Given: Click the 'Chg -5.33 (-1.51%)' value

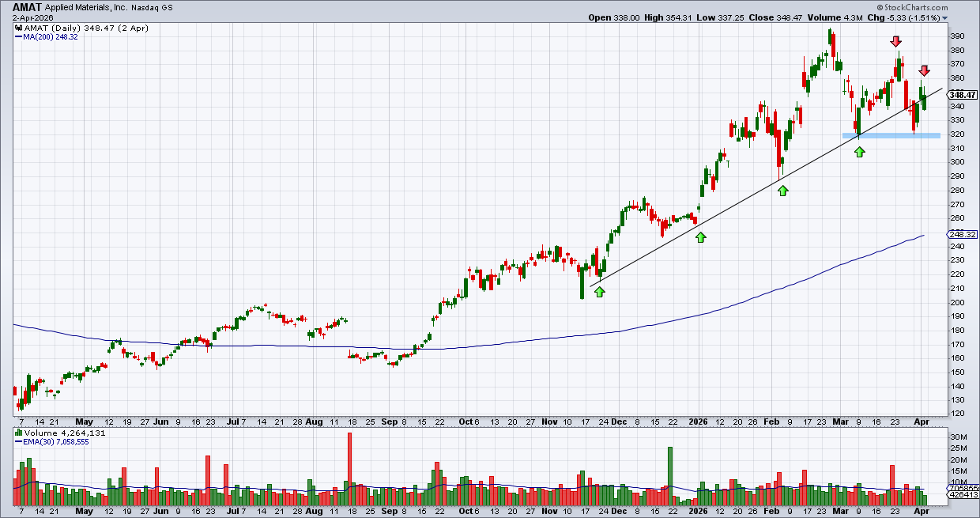Looking at the screenshot, I should point(903,18).
